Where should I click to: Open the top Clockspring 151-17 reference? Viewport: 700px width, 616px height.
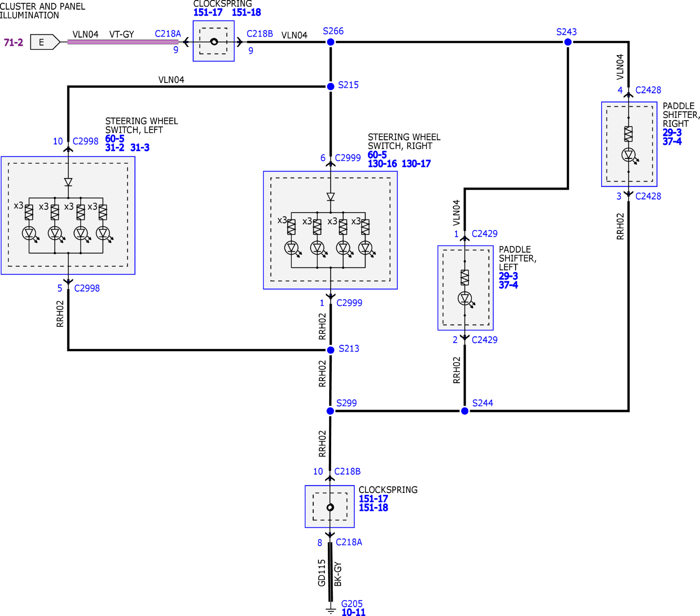click(208, 12)
